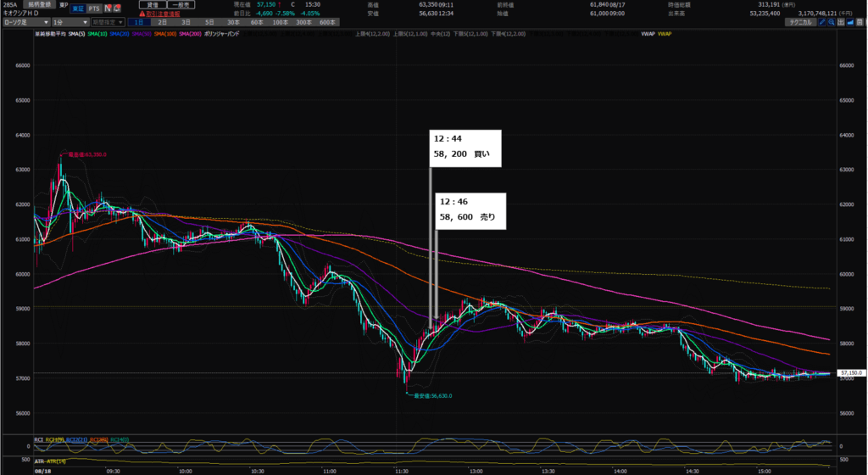
Task: Select the pencil drawing tool icon
Action: pos(822,22)
